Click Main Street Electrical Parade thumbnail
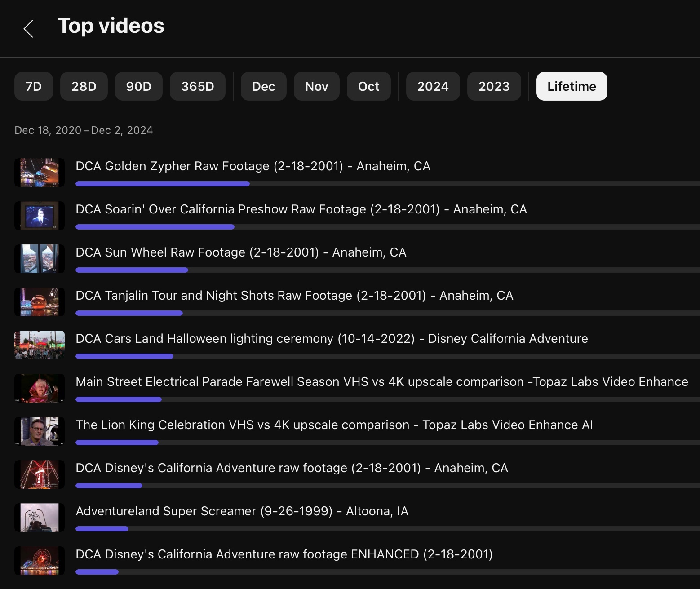Viewport: 700px width, 589px height. pyautogui.click(x=40, y=388)
